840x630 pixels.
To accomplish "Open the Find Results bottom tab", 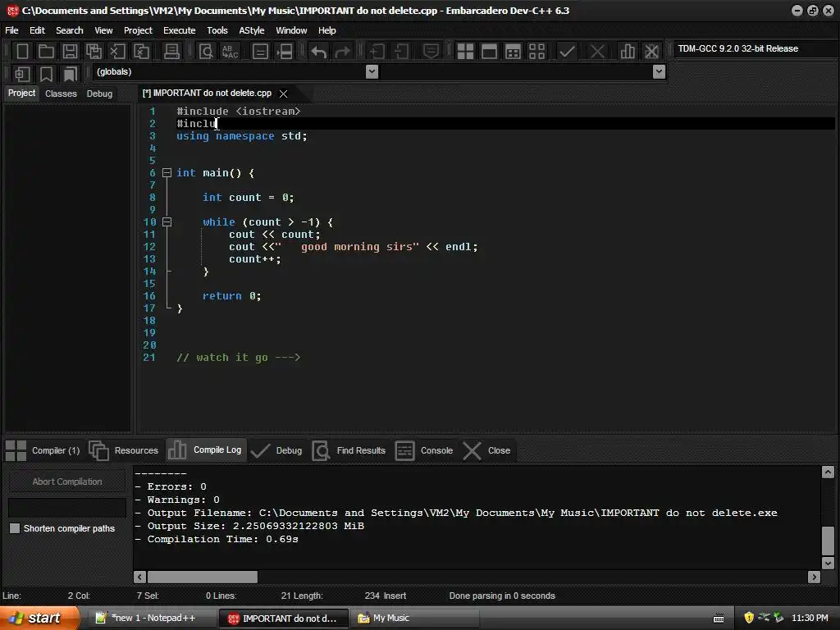I will 349,450.
